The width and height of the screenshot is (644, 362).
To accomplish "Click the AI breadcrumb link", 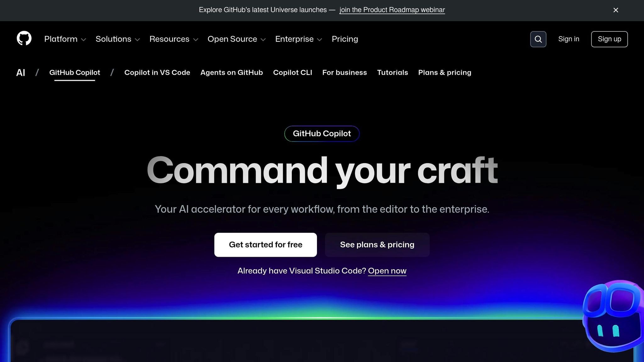I will click(20, 73).
